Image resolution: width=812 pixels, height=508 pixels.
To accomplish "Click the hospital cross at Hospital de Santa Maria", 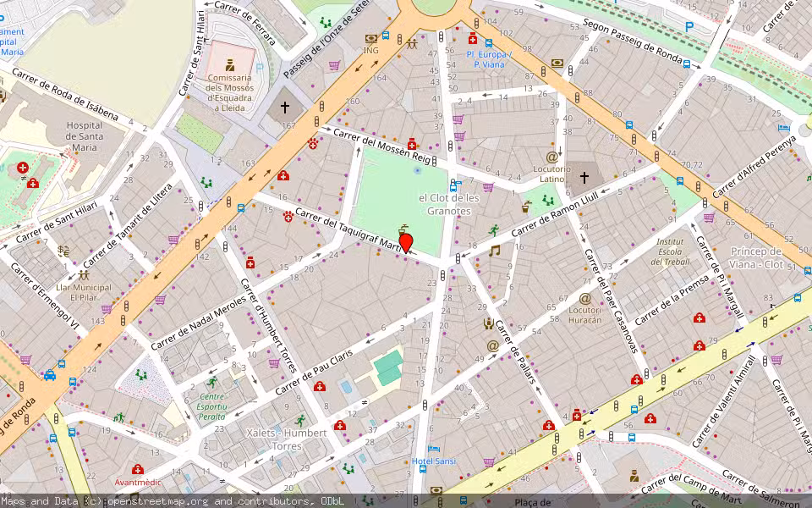I will [22, 167].
